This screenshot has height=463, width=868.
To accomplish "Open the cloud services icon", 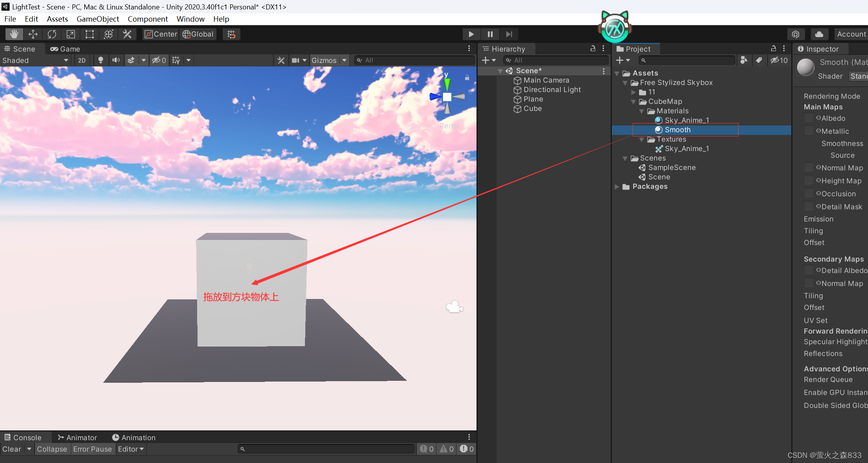I will tap(819, 34).
